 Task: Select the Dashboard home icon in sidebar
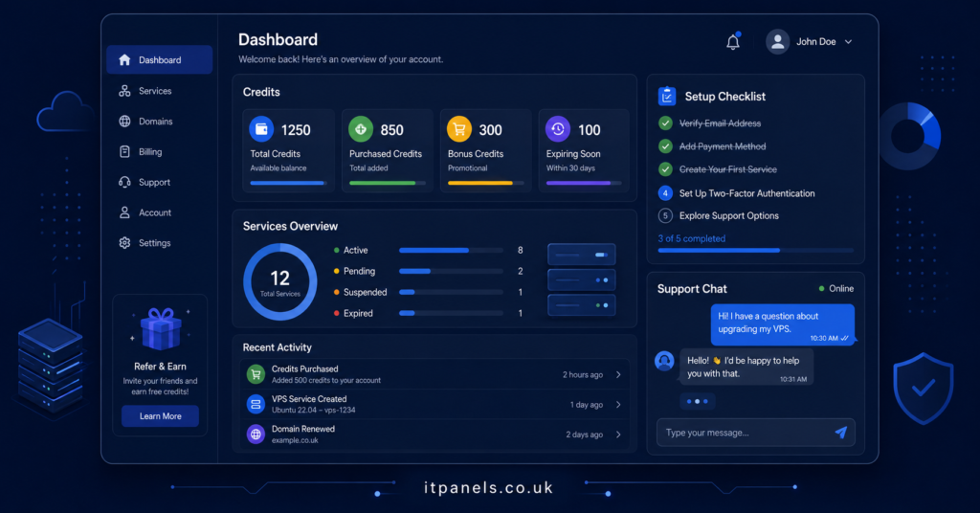[x=124, y=60]
